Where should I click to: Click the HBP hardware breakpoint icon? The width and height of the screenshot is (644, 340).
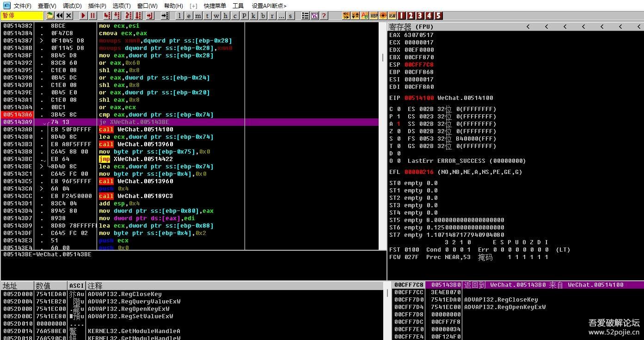(x=374, y=16)
